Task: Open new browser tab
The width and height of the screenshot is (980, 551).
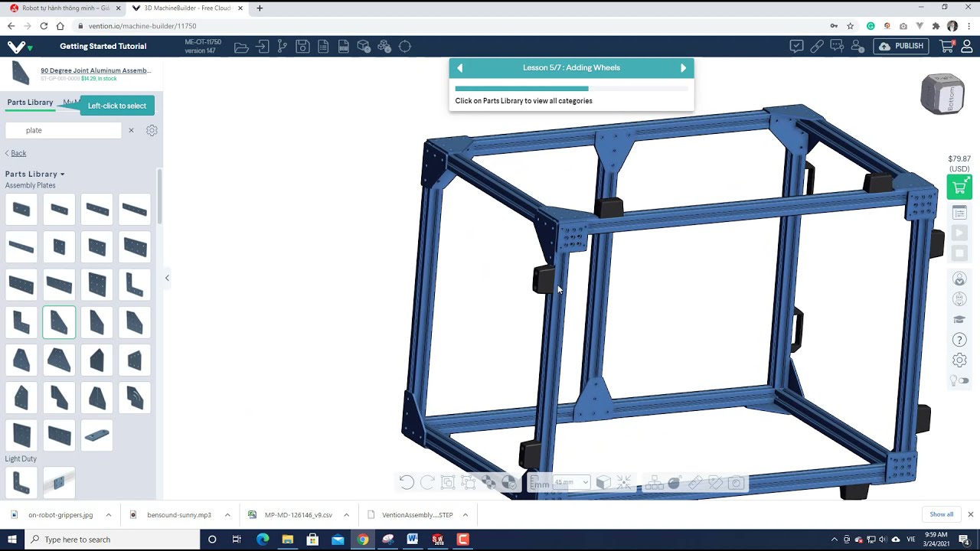Action: [x=260, y=8]
